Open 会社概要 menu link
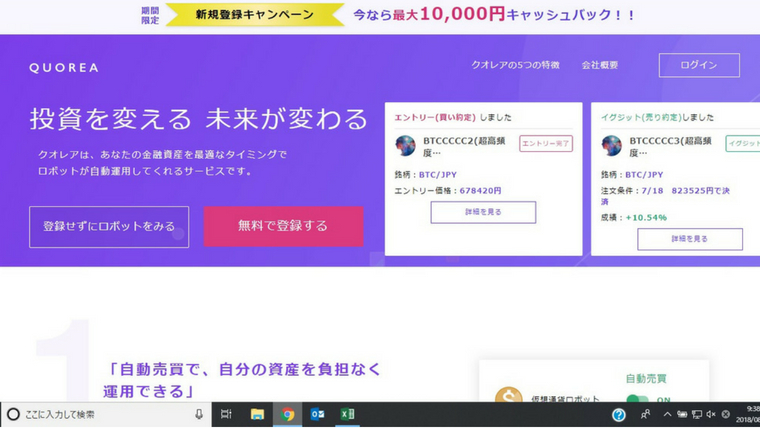 point(600,65)
